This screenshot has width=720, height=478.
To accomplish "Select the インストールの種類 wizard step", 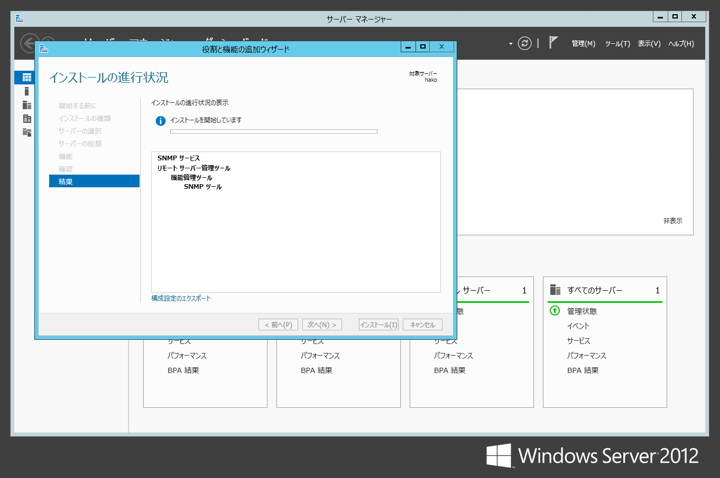I will click(x=84, y=118).
